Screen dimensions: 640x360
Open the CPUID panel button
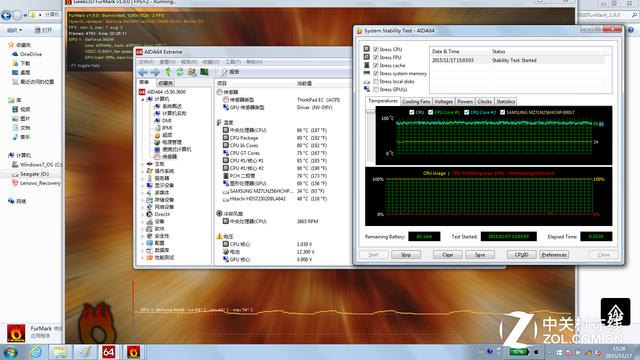(522, 255)
